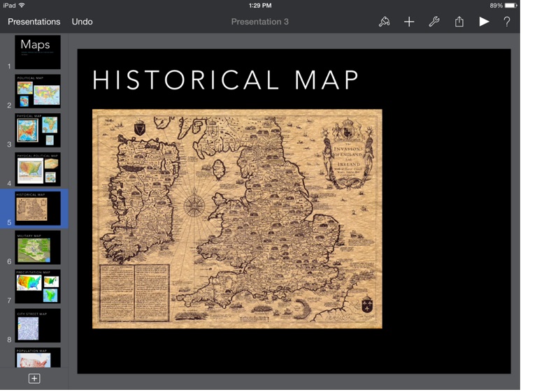Open slide 2 Political Map thumbnail
The image size is (537, 392).
pos(38,91)
